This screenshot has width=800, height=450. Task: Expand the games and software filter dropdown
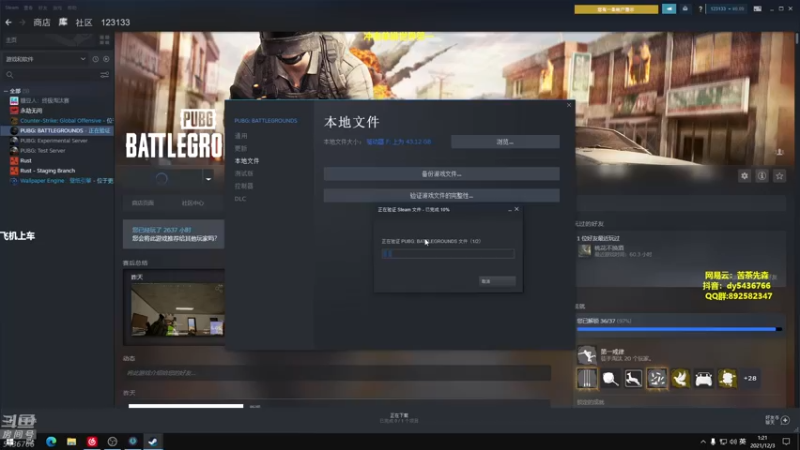46,59
